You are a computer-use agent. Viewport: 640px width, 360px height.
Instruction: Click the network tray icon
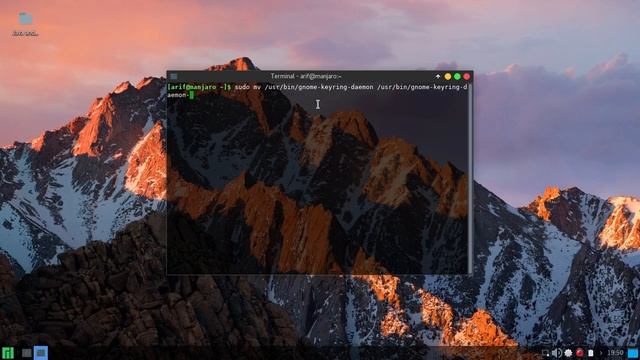point(545,353)
